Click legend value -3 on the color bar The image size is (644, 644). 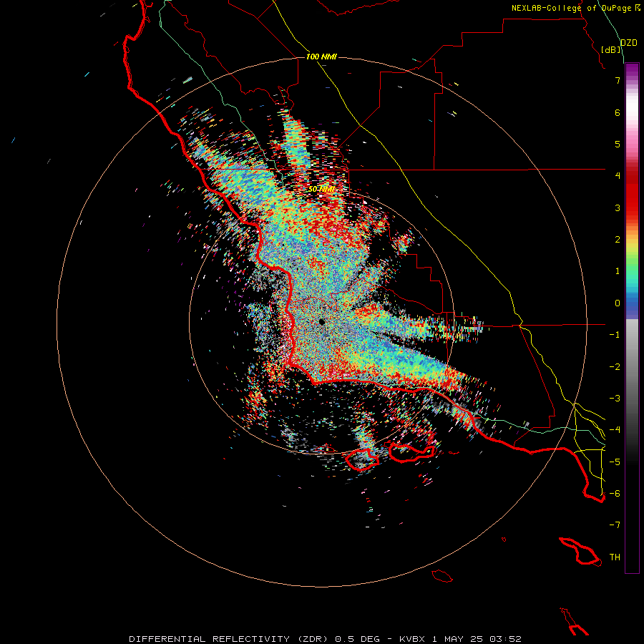coord(615,399)
